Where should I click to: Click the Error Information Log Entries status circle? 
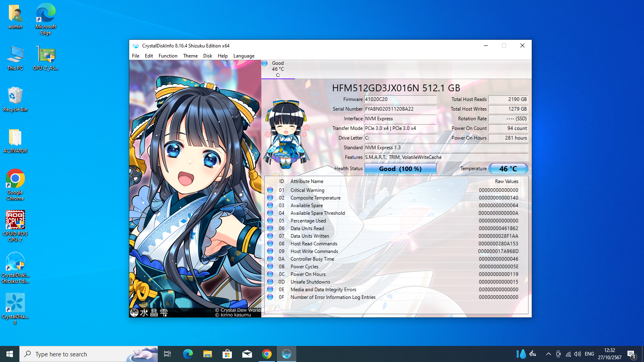click(x=270, y=297)
